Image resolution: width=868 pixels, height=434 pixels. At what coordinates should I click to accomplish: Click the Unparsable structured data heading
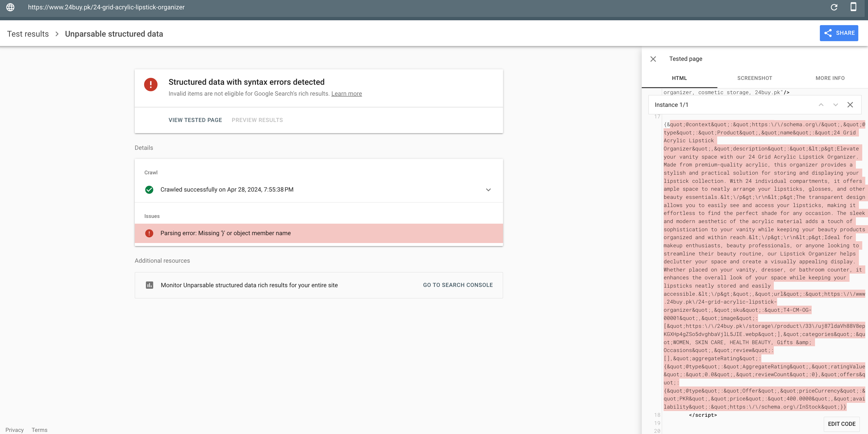click(114, 34)
